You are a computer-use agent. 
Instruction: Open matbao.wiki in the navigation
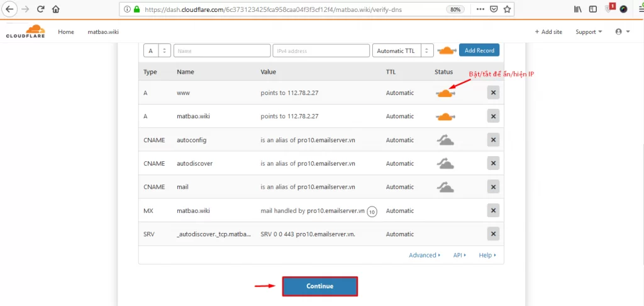[x=103, y=31]
